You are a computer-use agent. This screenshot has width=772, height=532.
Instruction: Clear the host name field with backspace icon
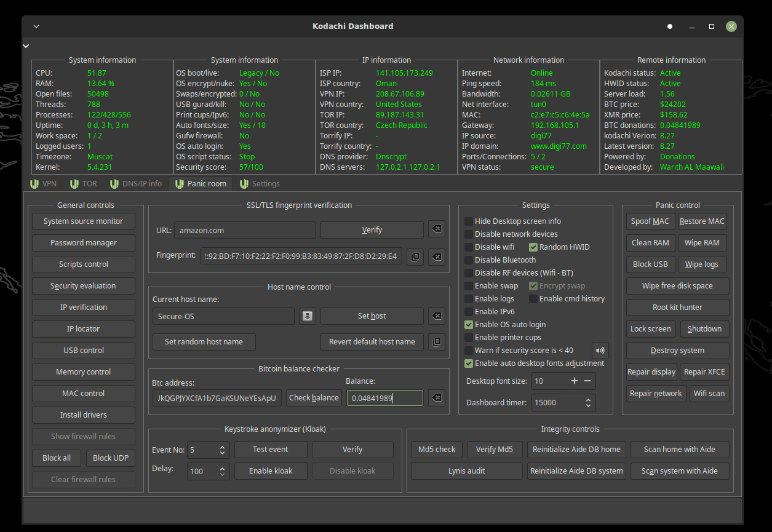pyautogui.click(x=436, y=316)
